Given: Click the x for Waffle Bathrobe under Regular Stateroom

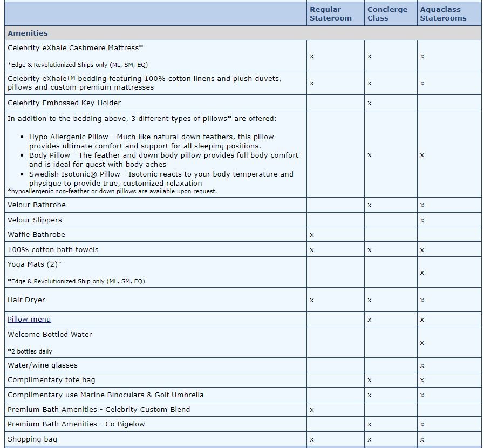Looking at the screenshot, I should (x=312, y=235).
